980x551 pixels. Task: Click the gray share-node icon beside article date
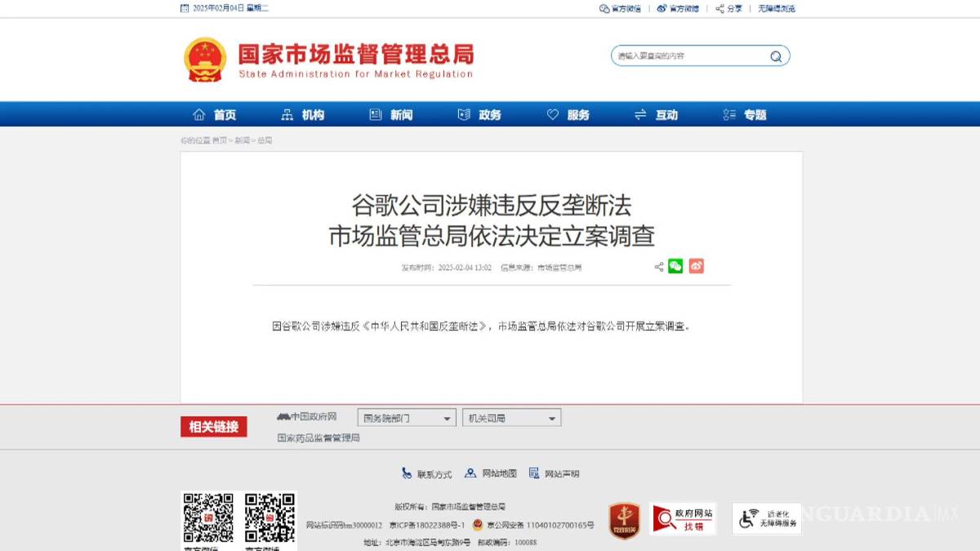tap(658, 266)
